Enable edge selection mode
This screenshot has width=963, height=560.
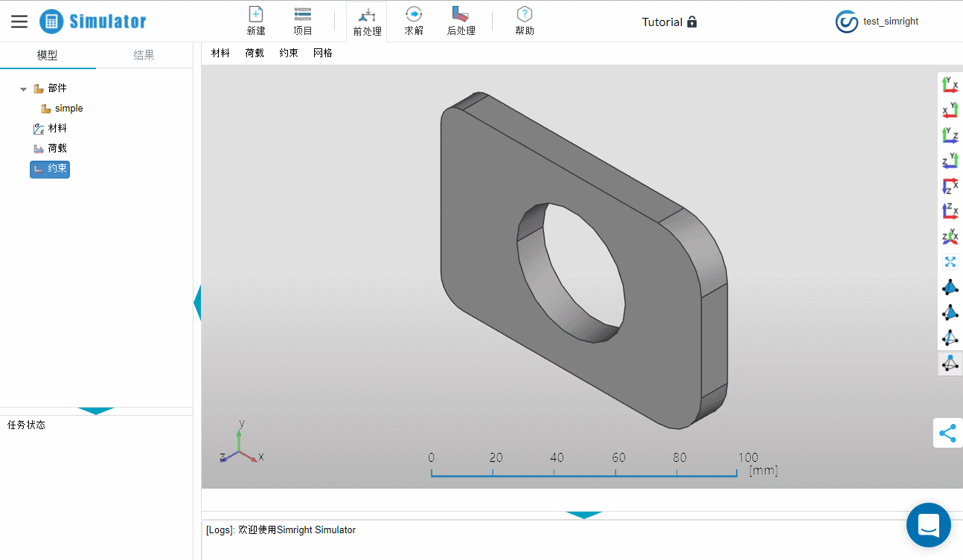pos(950,338)
